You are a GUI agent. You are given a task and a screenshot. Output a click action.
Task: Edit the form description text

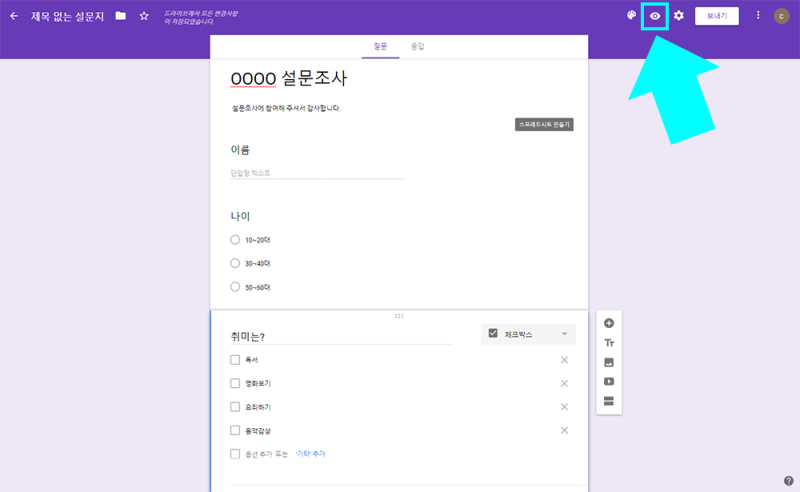click(286, 108)
